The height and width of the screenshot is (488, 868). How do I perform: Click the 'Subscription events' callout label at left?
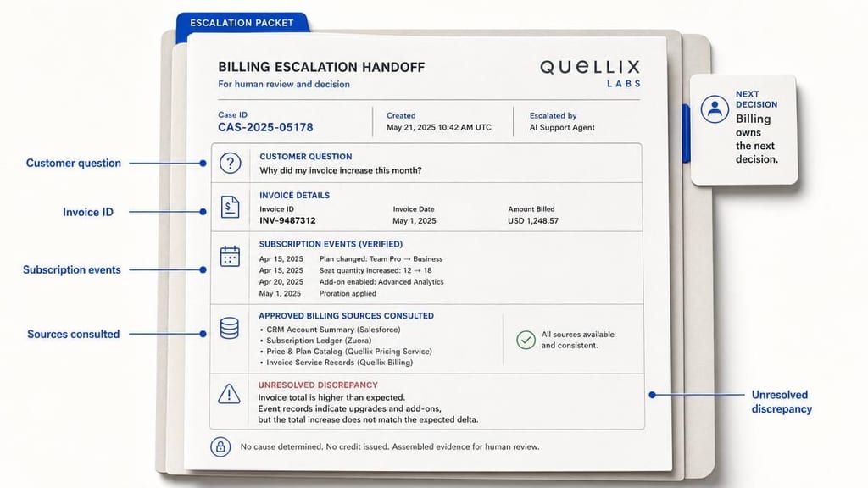tap(72, 270)
